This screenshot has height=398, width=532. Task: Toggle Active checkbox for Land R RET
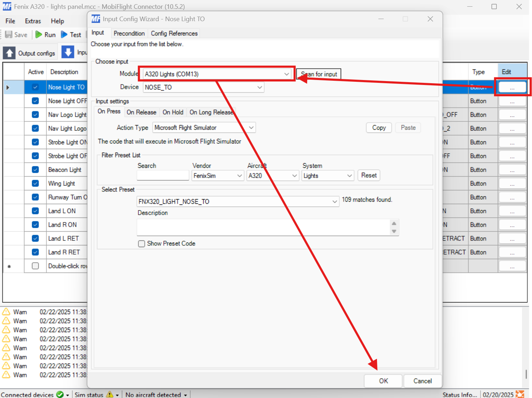[35, 252]
